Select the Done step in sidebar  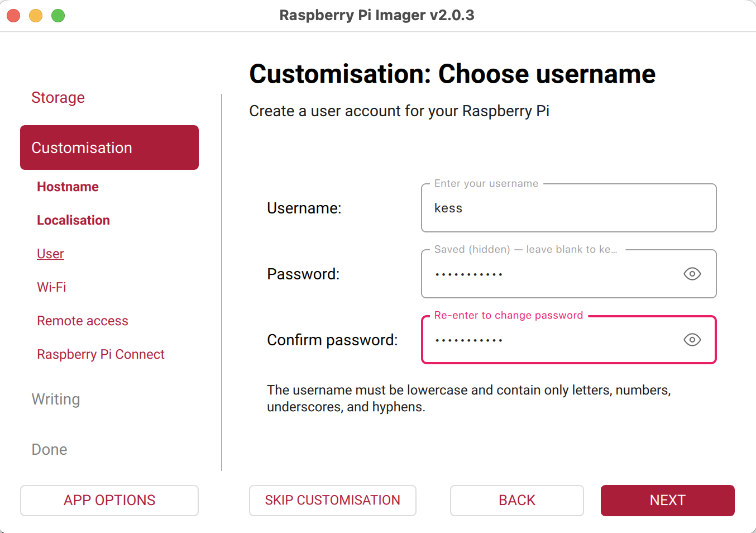(49, 450)
